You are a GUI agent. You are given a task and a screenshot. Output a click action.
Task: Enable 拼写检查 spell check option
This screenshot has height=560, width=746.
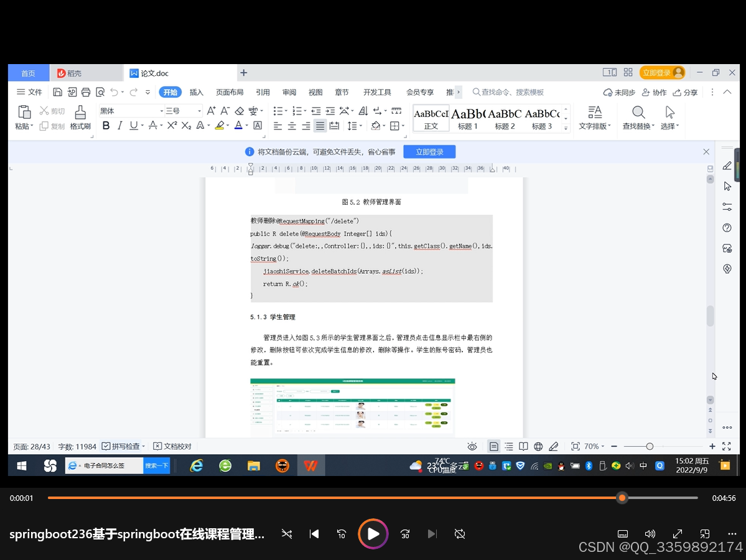pyautogui.click(x=122, y=446)
